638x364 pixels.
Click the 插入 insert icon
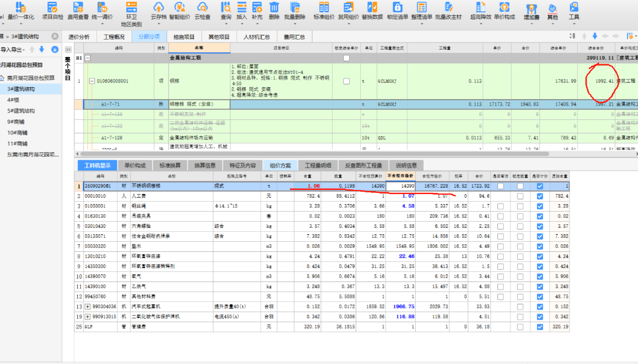(242, 7)
